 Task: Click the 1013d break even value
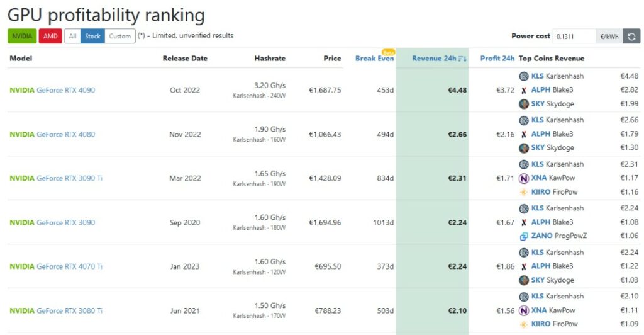383,222
